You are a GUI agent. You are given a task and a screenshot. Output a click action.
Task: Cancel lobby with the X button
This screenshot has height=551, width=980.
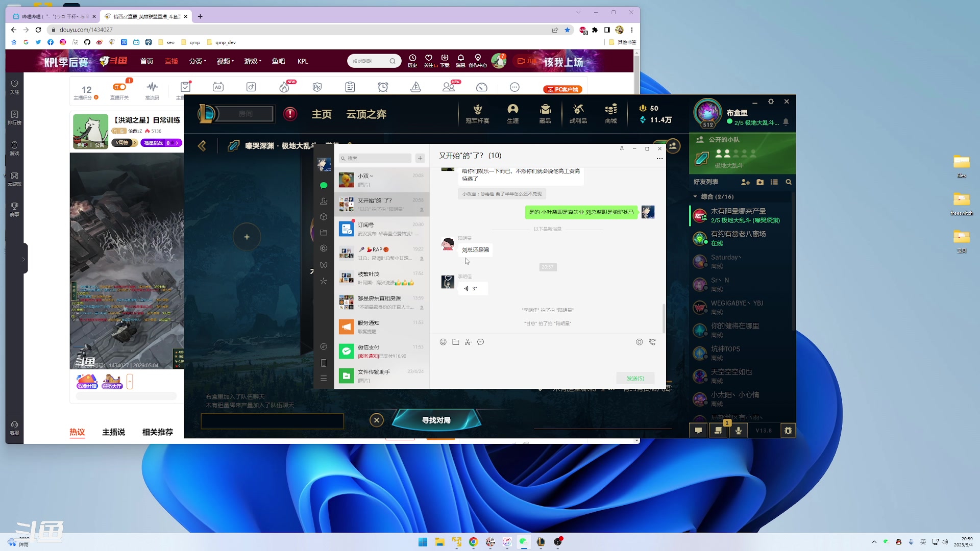tap(377, 420)
